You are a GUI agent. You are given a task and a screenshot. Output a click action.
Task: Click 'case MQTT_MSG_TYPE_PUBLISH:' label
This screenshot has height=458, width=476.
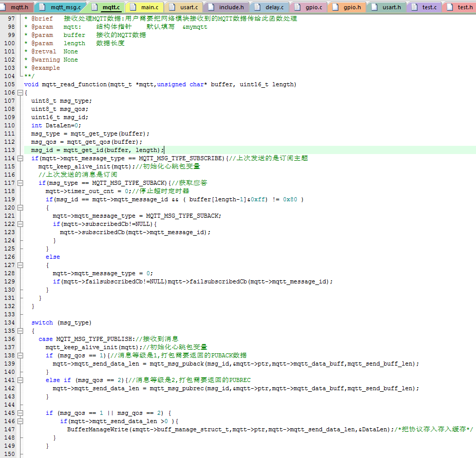click(86, 339)
